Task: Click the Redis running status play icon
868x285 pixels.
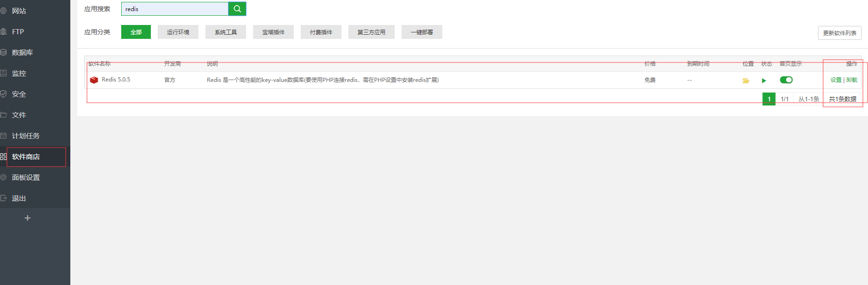Action: (x=764, y=81)
